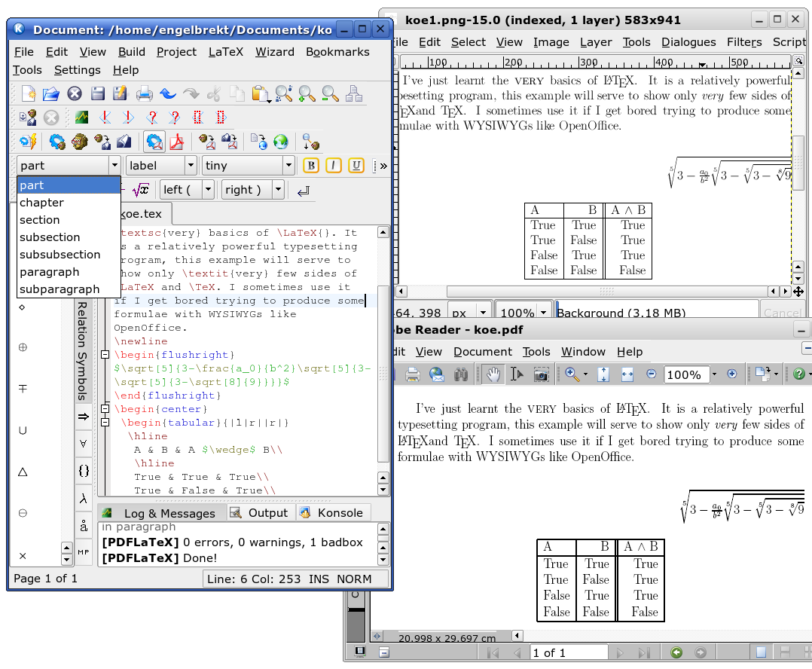The height and width of the screenshot is (669, 812).
Task: Click the QuickBuild lightning gear icon
Action: [x=28, y=142]
